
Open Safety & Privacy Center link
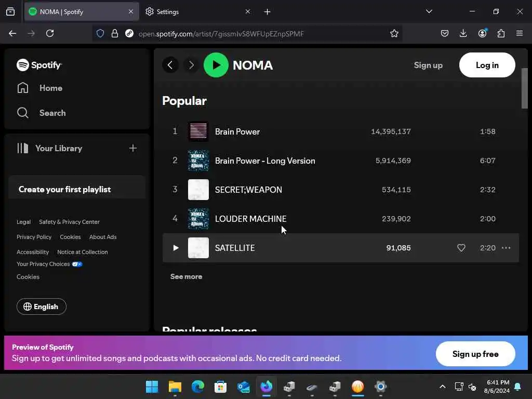[69, 222]
